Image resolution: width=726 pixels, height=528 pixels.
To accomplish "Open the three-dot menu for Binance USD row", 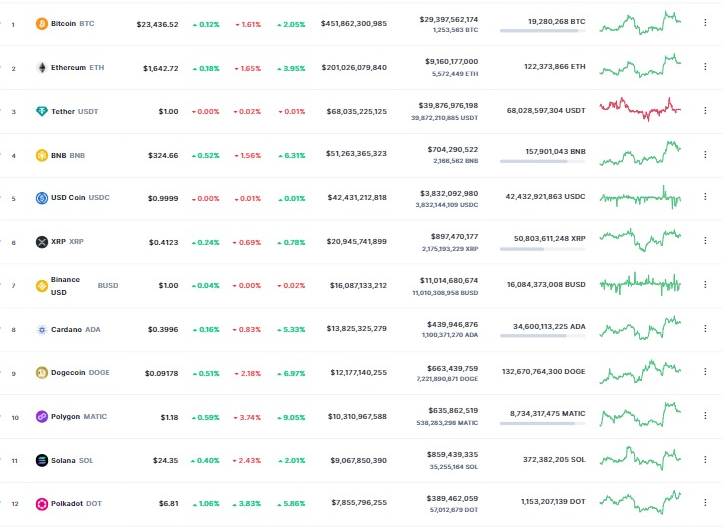I will click(x=705, y=284).
